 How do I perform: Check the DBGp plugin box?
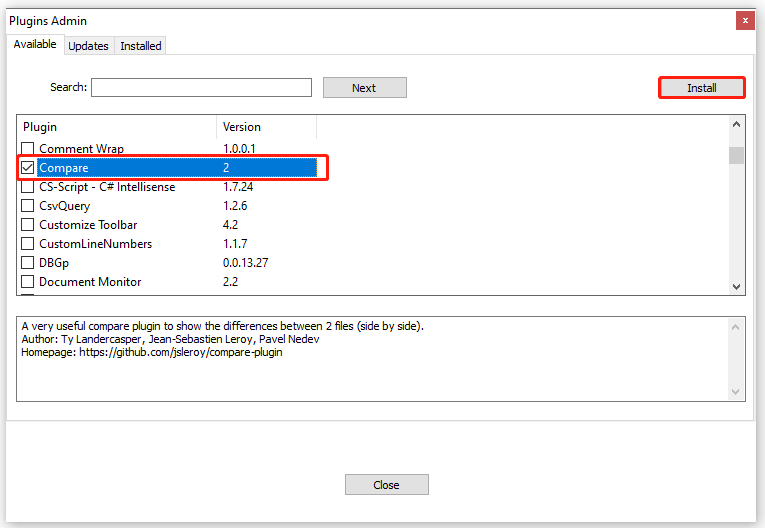tap(27, 263)
